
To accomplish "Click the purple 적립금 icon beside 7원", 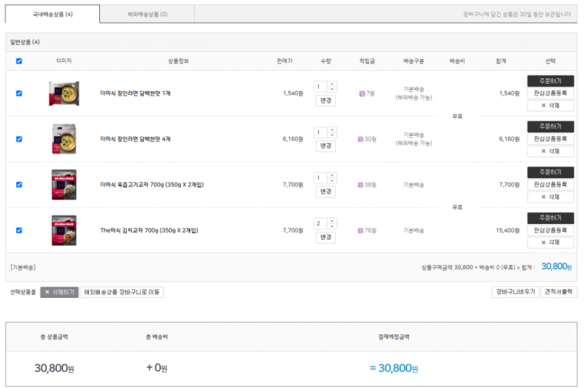I will (x=362, y=93).
